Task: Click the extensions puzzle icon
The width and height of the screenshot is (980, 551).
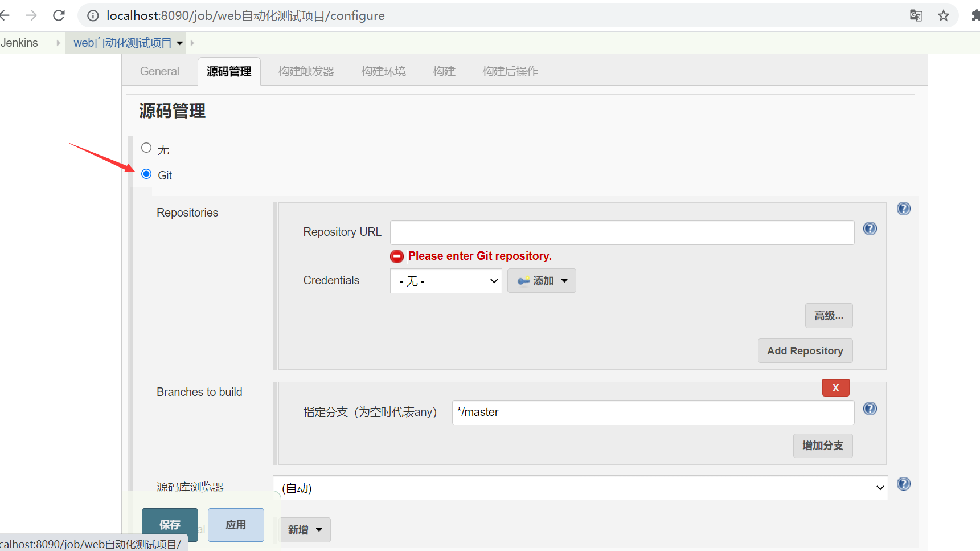Action: (975, 15)
